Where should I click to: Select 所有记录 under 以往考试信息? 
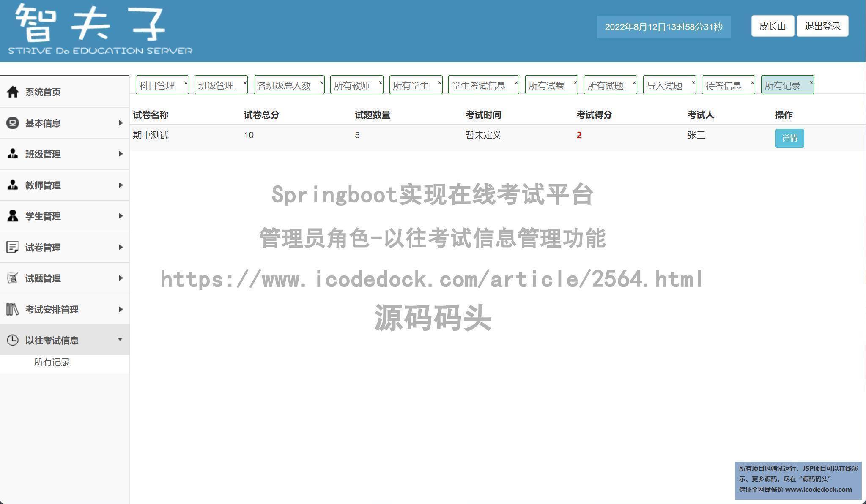tap(52, 362)
